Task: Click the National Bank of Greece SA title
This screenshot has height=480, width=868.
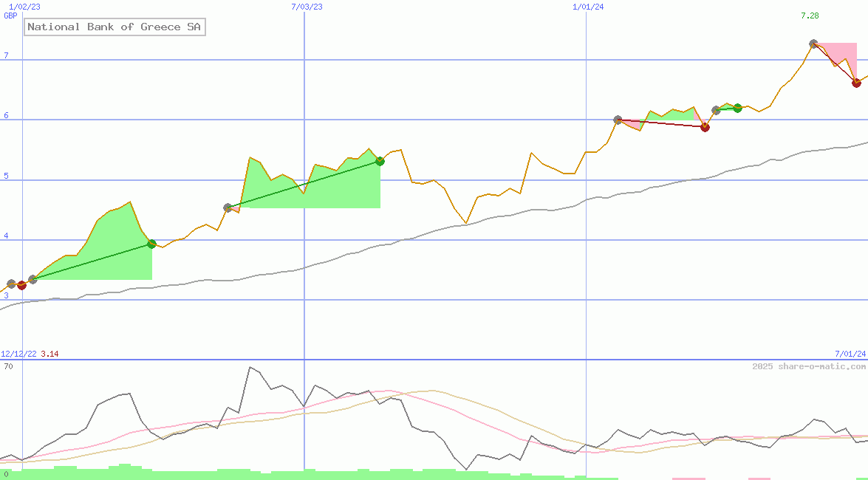Action: click(115, 27)
